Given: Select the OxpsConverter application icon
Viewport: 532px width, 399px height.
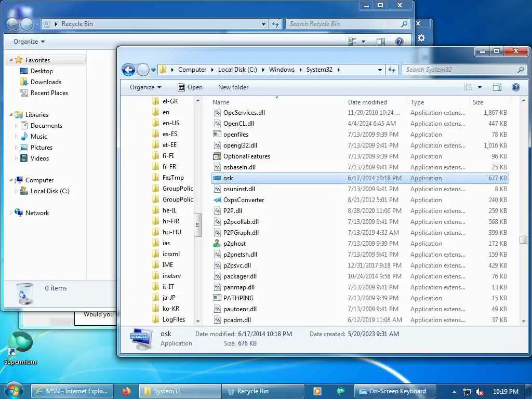Looking at the screenshot, I should coord(217,200).
